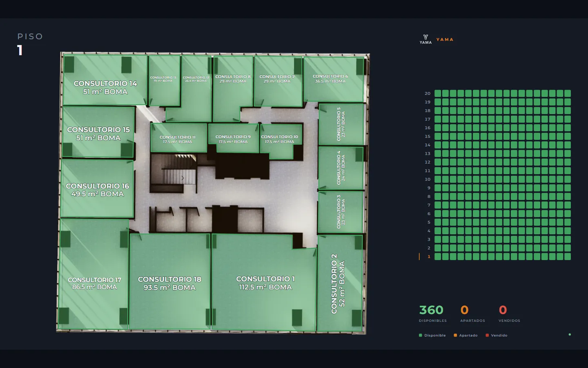This screenshot has width=588, height=368.
Task: Choose Consultorio 5 on the plan
Action: 341,124
